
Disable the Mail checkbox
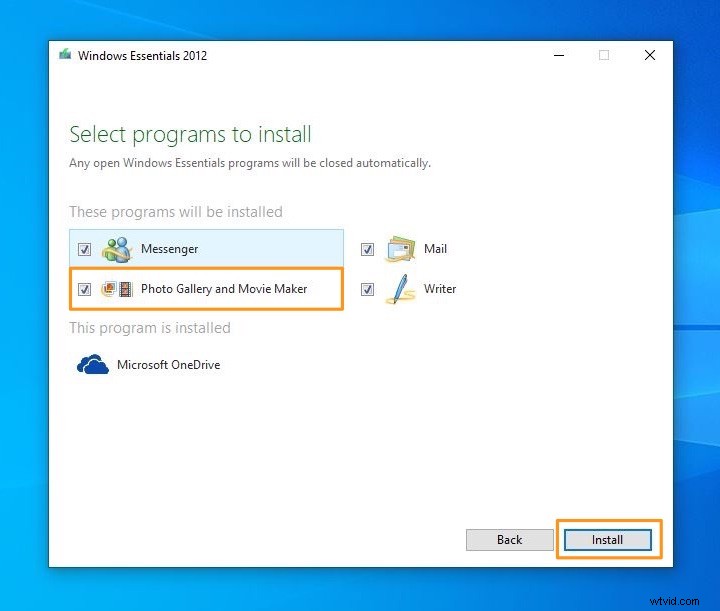pos(367,249)
